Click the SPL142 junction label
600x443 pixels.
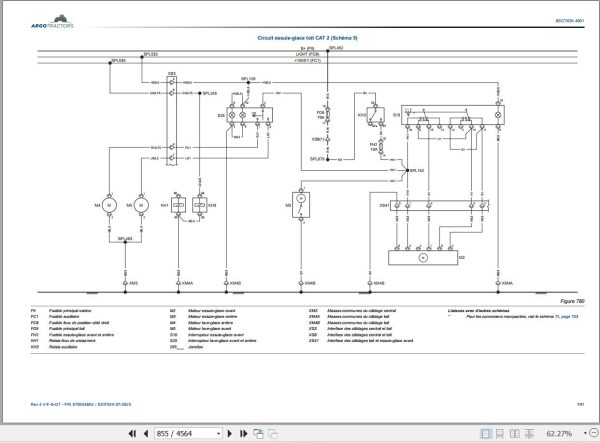click(417, 171)
